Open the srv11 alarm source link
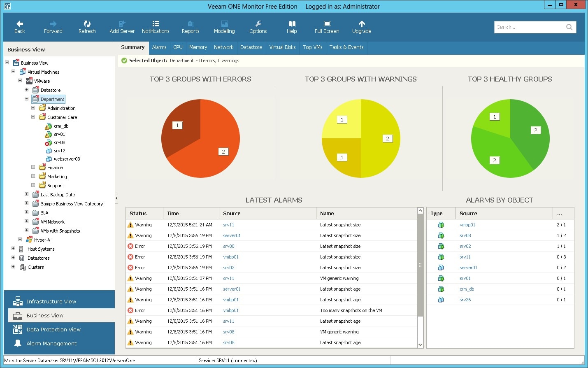This screenshot has width=588, height=368. click(x=228, y=225)
